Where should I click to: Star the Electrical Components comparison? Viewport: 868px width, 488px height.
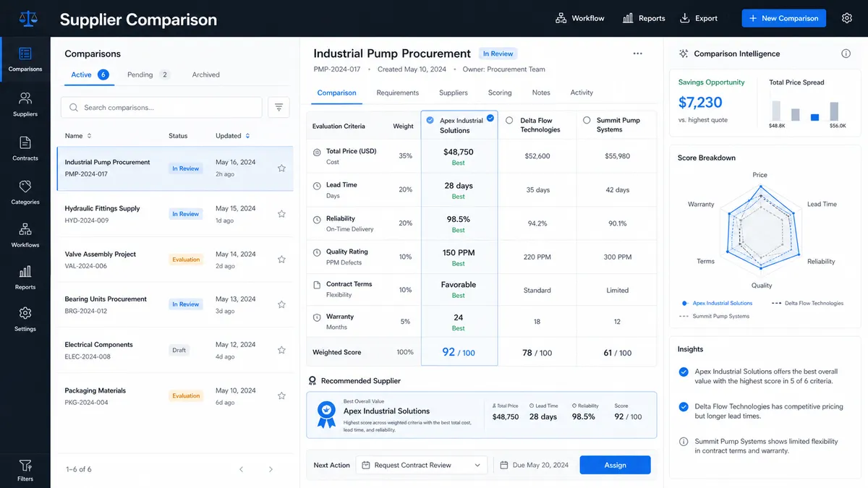coord(281,350)
